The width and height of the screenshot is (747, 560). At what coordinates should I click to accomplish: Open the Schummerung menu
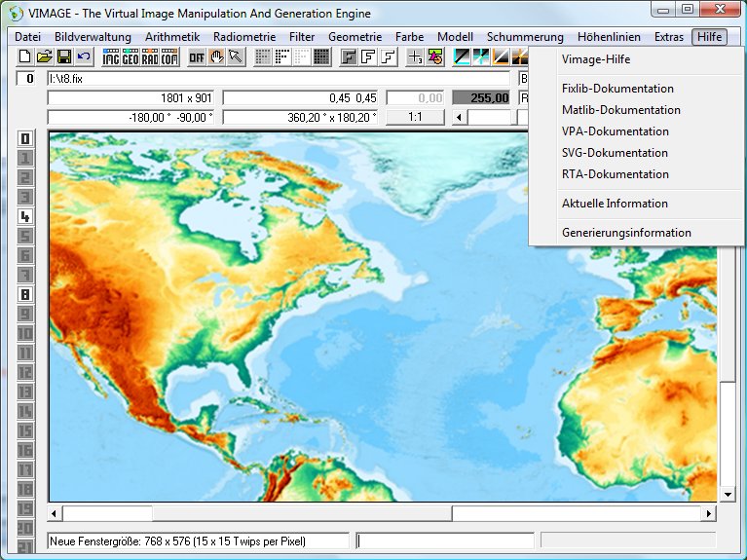click(x=525, y=37)
